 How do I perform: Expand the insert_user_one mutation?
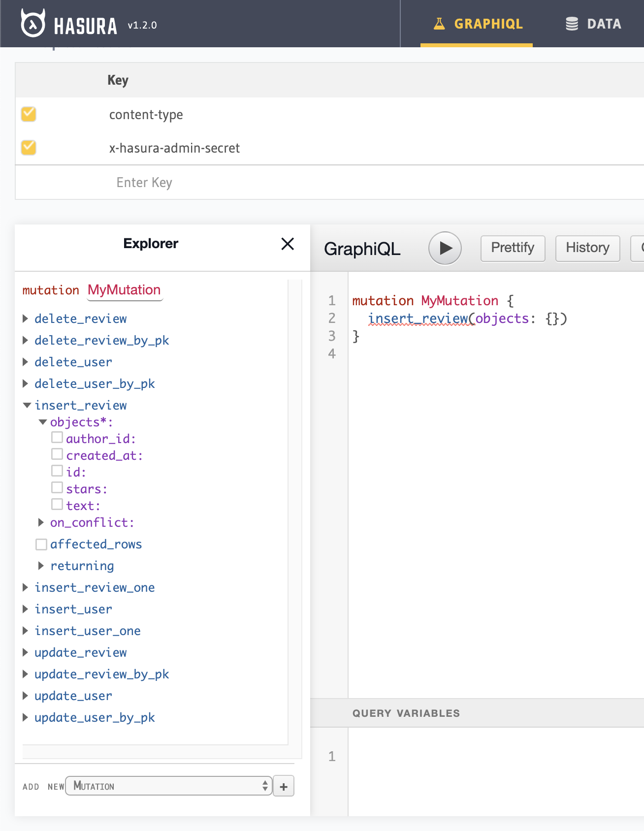[x=26, y=631]
